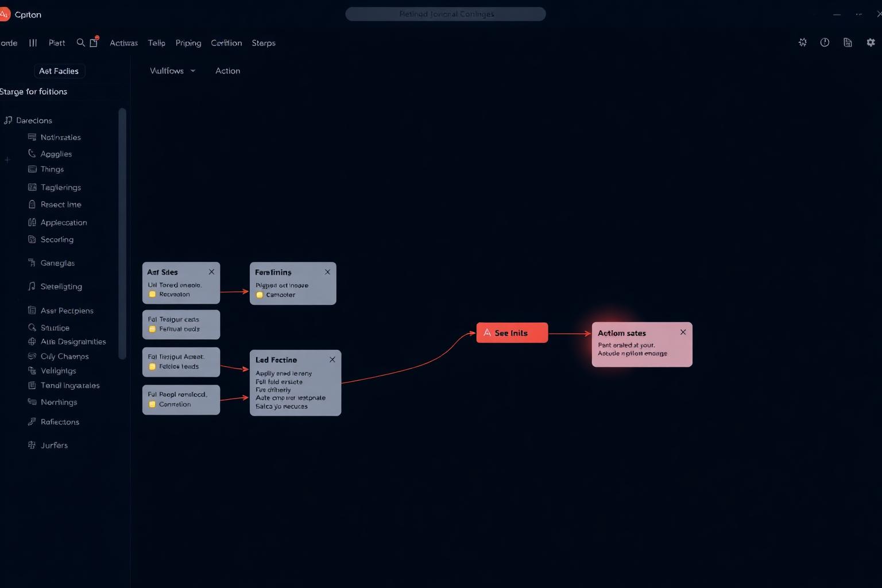Open the Priping menu
This screenshot has height=588, width=882.
coord(188,43)
